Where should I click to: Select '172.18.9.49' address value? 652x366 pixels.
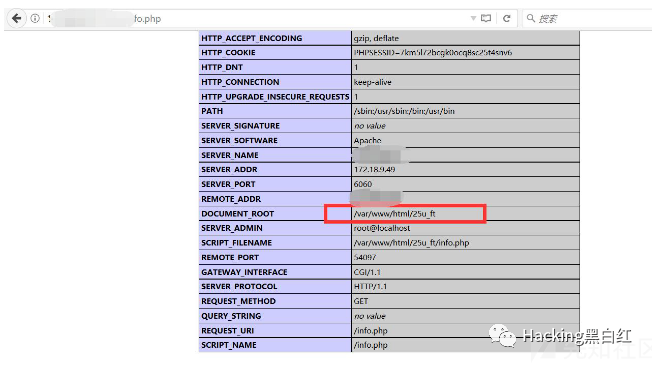374,170
